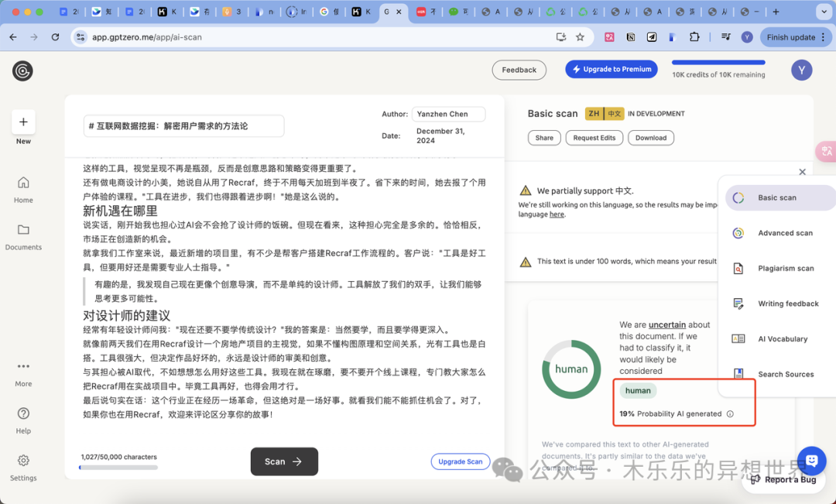Click the info icon beside Probability AI generated
The width and height of the screenshot is (836, 504).
730,414
